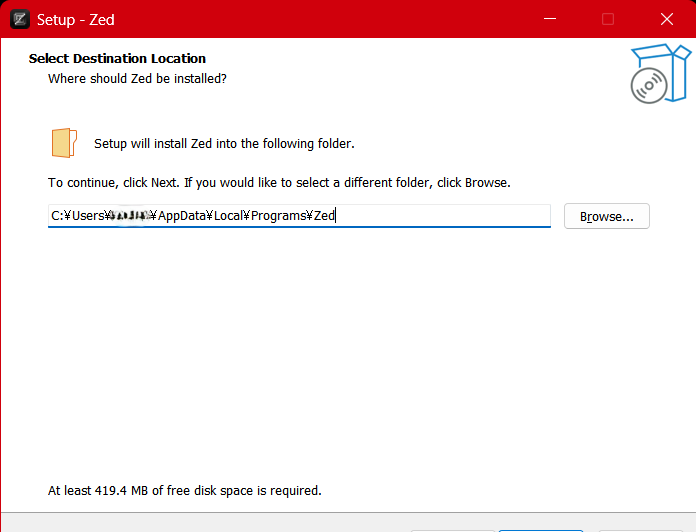This screenshot has width=696, height=532.
Task: Minimize the Setup - Zed window
Action: tap(550, 19)
